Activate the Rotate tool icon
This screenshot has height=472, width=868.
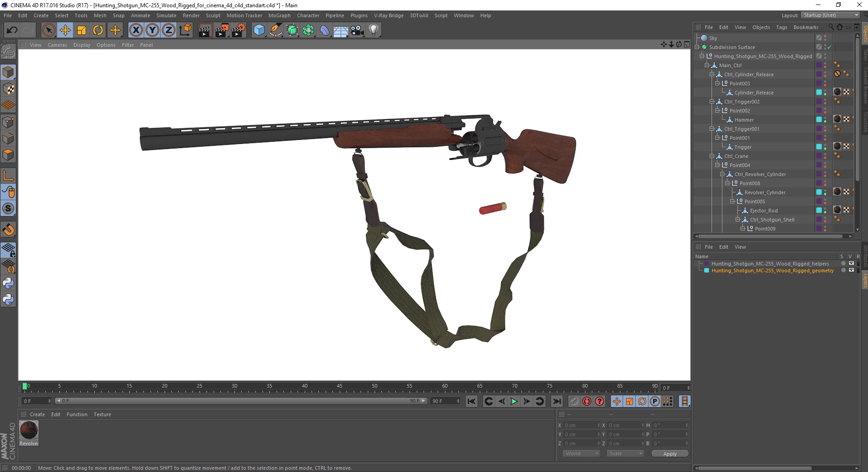[98, 30]
